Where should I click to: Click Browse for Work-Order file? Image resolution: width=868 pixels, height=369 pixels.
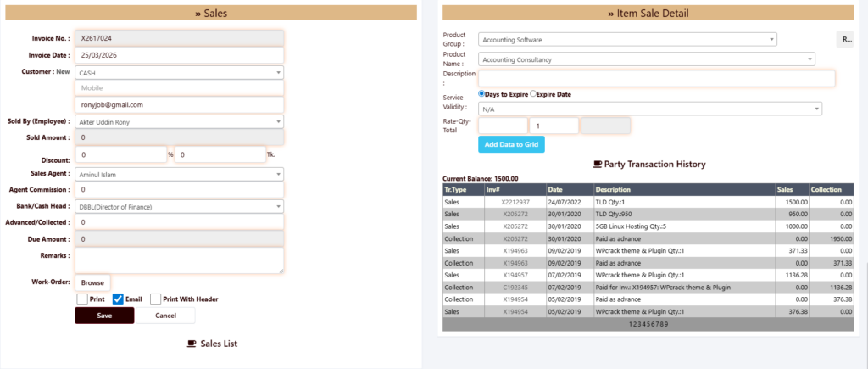click(x=92, y=282)
